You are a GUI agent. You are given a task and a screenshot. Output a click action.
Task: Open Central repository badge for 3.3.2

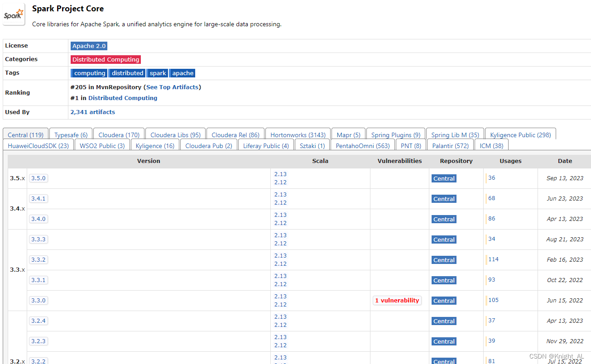pyautogui.click(x=444, y=260)
